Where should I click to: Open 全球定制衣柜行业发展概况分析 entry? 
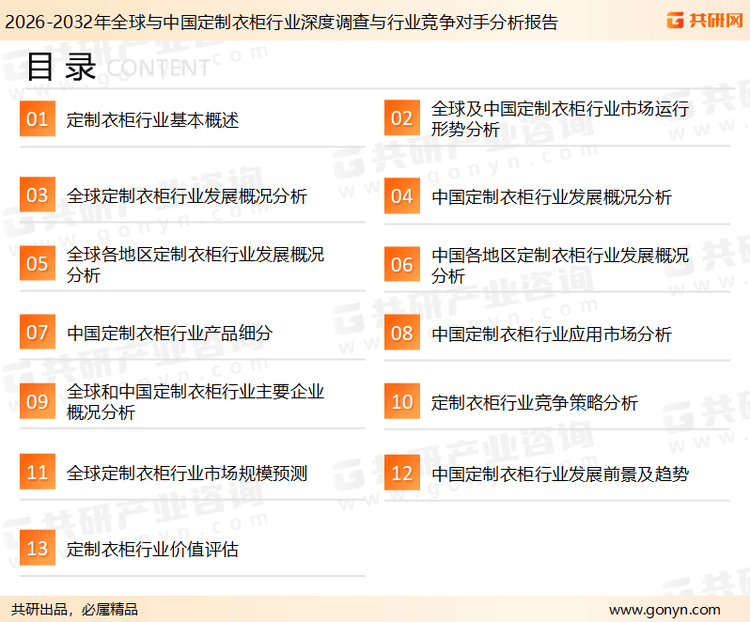click(186, 196)
